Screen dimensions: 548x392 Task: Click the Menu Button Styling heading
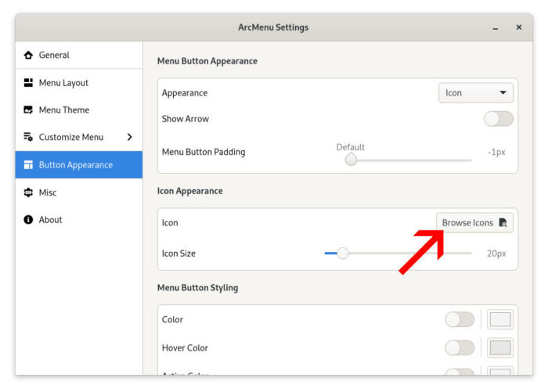click(198, 288)
